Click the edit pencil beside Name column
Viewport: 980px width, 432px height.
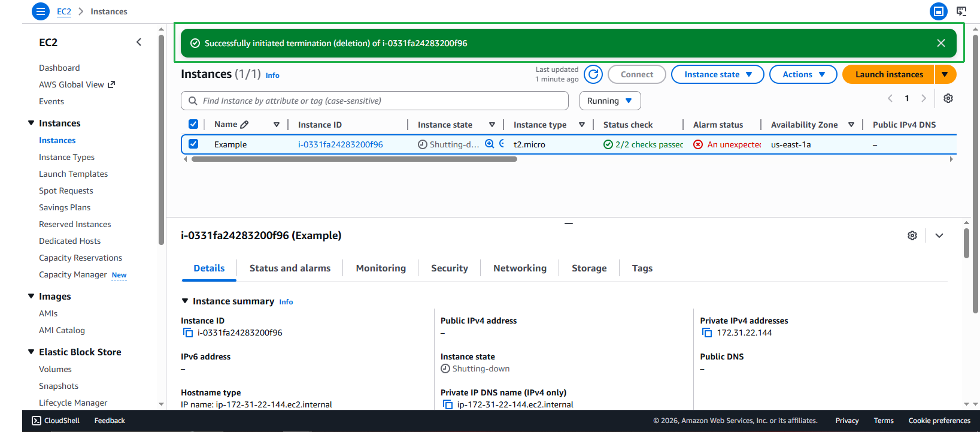244,125
